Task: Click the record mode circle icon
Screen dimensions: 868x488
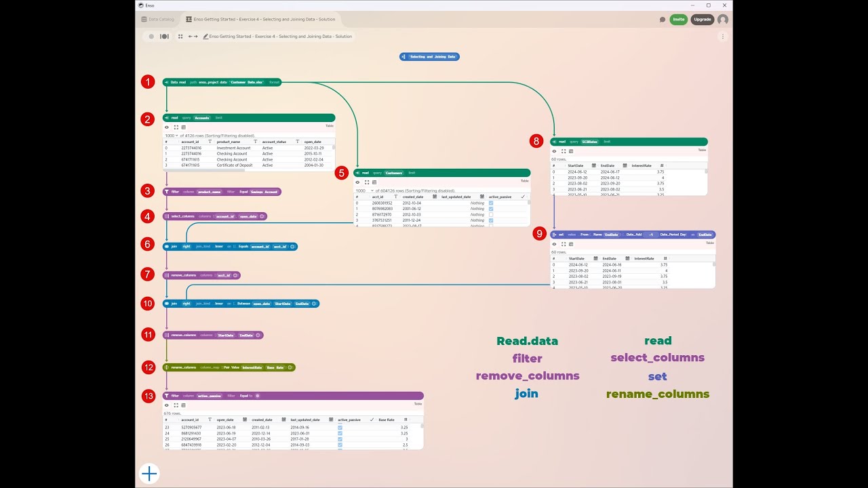Action: tap(151, 37)
